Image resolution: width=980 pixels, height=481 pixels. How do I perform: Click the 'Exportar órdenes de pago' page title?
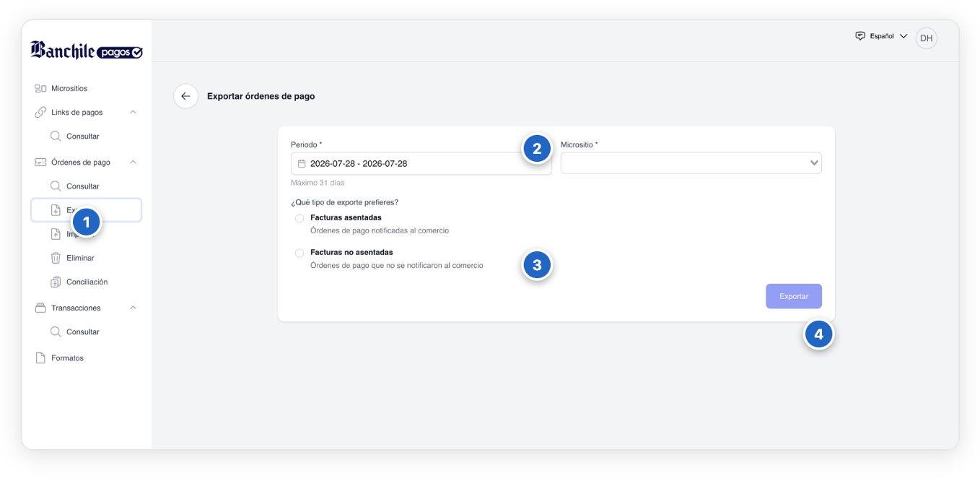[x=261, y=96]
